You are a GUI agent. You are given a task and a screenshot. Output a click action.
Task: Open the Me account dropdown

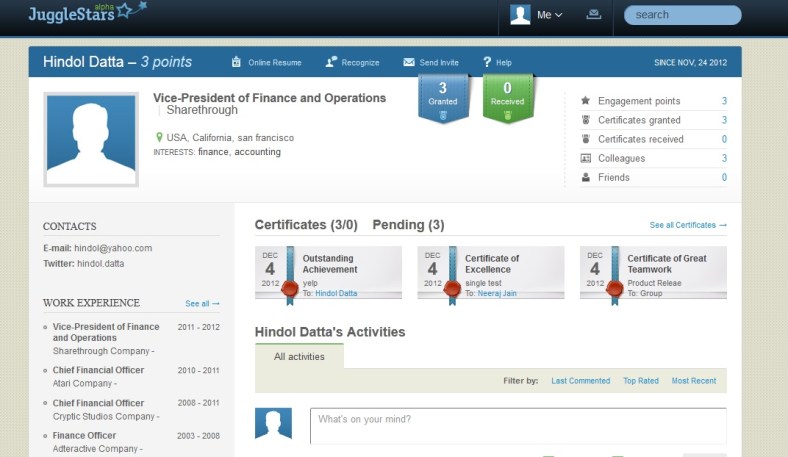point(537,15)
